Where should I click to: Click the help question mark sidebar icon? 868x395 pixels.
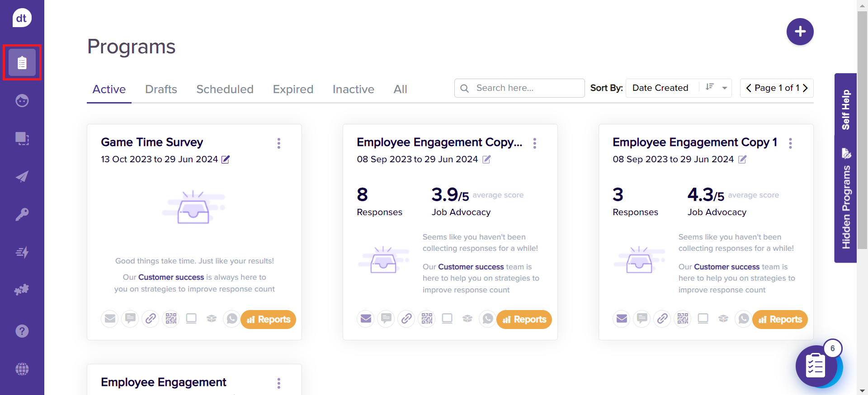tap(22, 331)
